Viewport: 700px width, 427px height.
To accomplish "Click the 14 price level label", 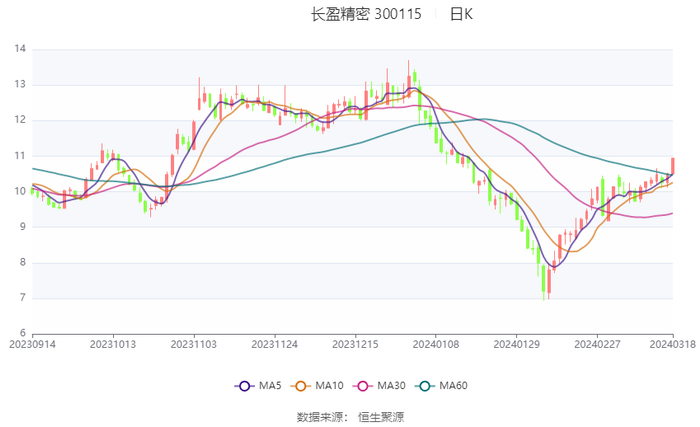I will point(20,49).
